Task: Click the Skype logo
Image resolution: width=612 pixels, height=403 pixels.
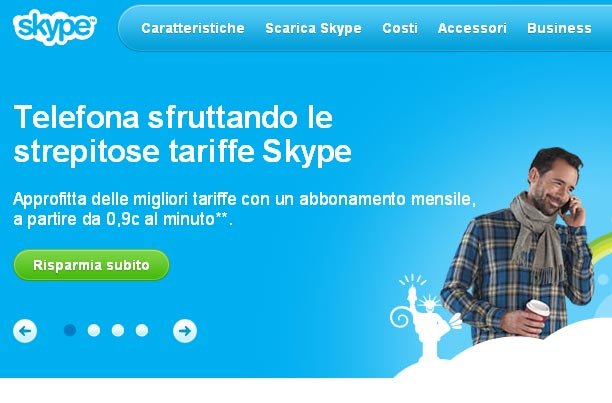Action: [55, 27]
